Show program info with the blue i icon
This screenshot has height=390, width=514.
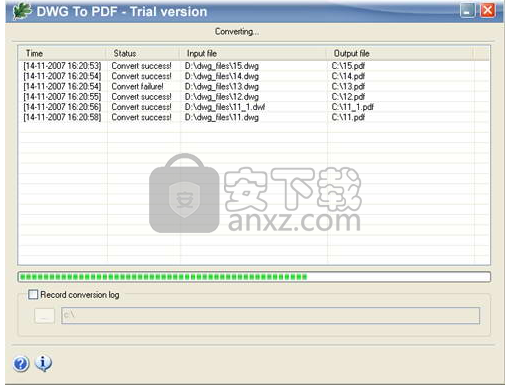[43, 363]
